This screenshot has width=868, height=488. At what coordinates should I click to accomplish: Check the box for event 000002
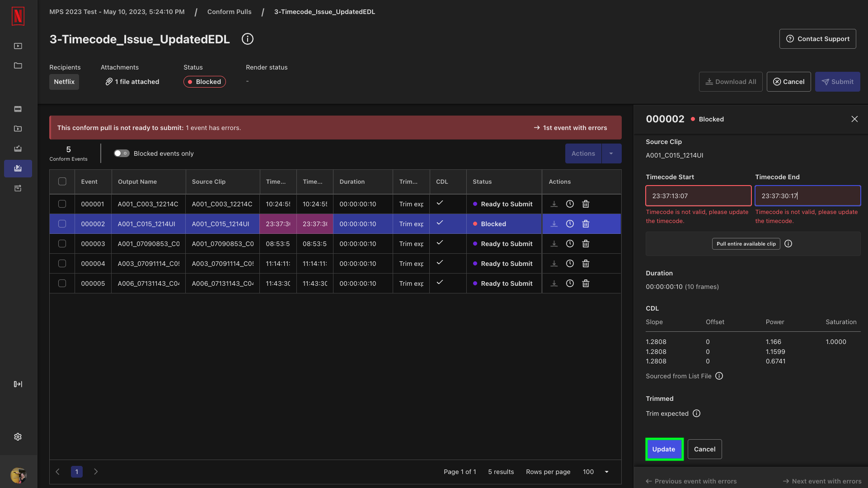click(62, 224)
